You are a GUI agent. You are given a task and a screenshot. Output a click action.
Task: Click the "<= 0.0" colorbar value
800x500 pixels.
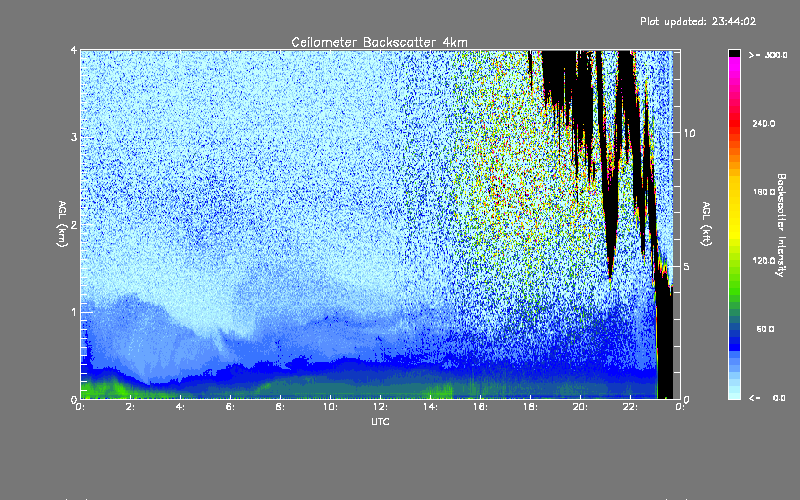768,397
